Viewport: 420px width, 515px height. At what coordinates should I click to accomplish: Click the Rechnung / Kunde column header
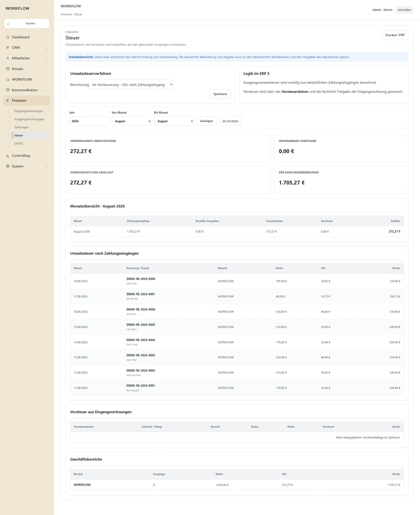(138, 268)
